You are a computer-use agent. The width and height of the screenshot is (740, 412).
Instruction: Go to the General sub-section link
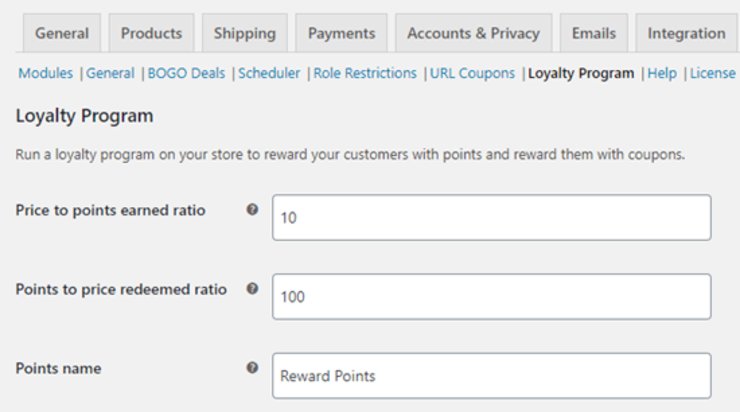tap(110, 73)
